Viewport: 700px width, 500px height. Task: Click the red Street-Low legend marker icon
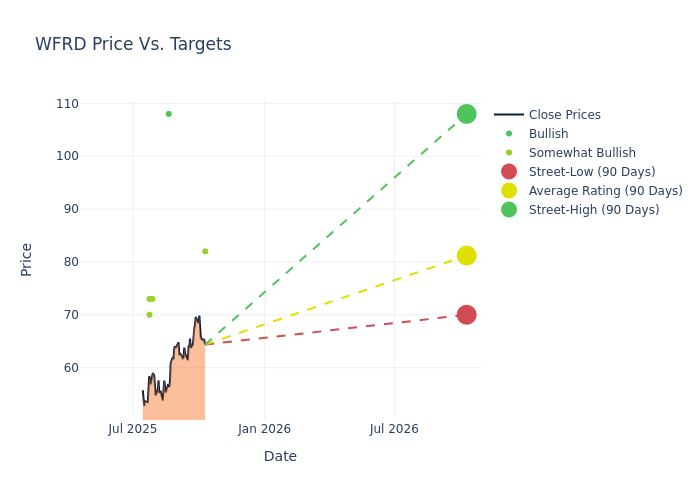[509, 172]
